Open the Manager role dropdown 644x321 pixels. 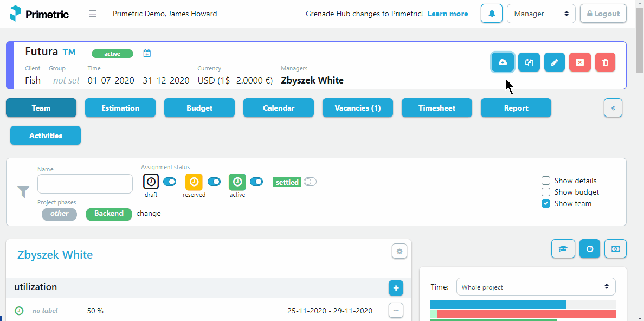point(541,14)
